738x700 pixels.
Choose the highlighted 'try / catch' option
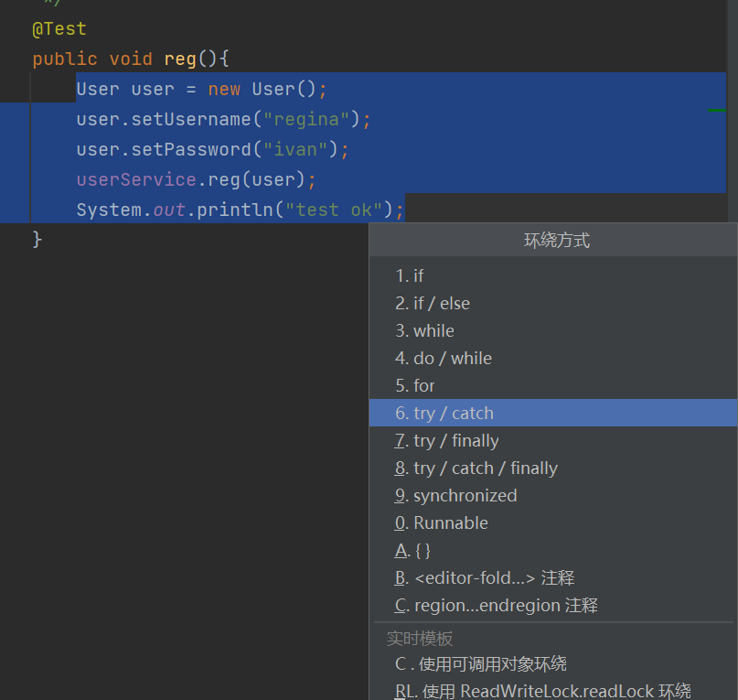444,413
